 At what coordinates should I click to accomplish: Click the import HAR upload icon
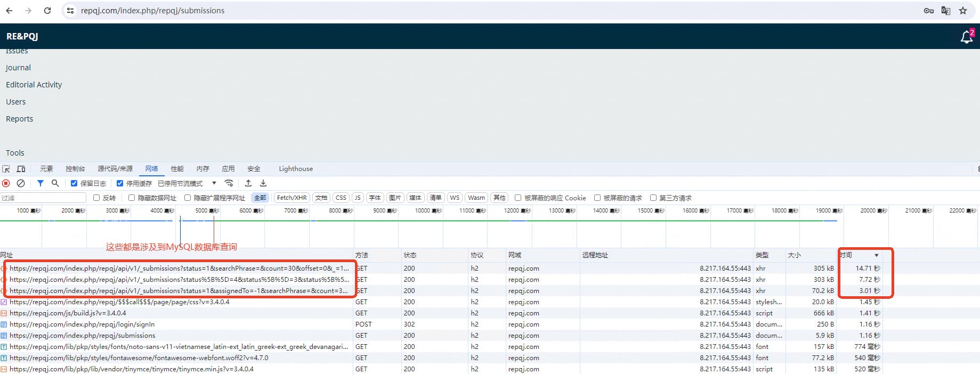[248, 183]
